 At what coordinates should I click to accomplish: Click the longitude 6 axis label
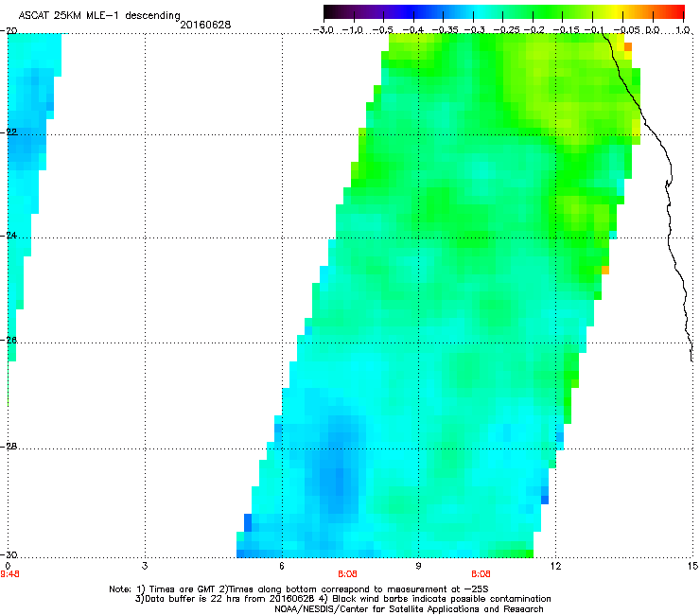point(282,566)
